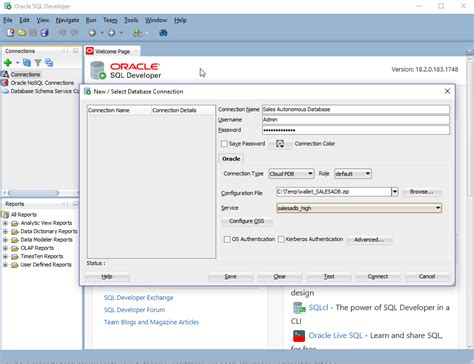Screen dimensions: 474x364
Task: Open the Tools menu
Action: click(x=131, y=20)
